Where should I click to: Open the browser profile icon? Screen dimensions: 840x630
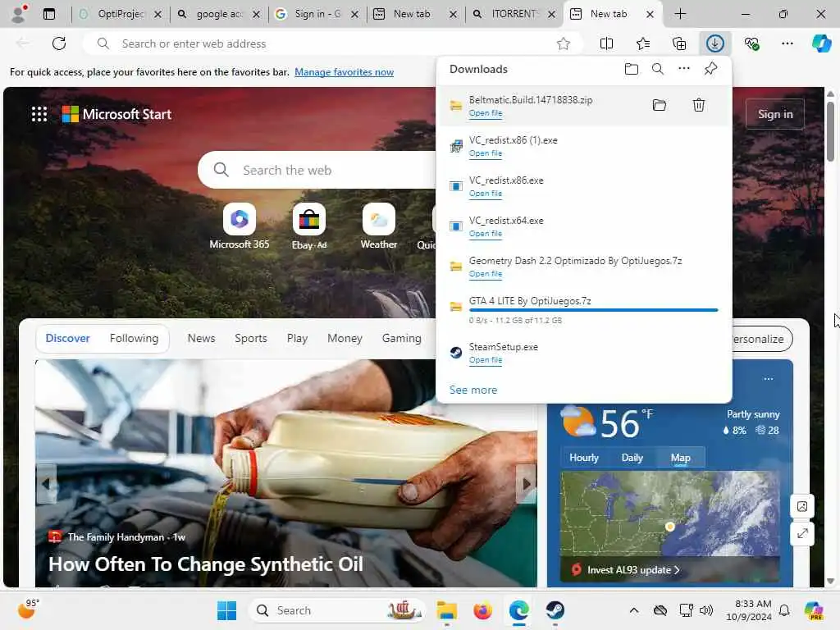tap(20, 14)
